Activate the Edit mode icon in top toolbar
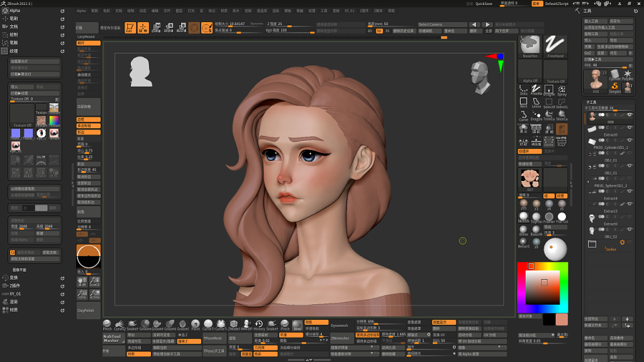 (131, 26)
